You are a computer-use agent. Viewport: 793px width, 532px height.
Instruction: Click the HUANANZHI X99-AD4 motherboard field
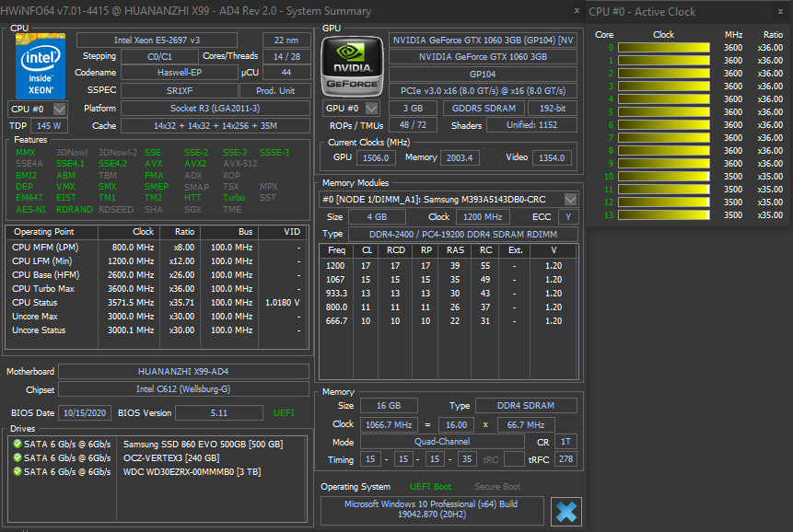183,371
